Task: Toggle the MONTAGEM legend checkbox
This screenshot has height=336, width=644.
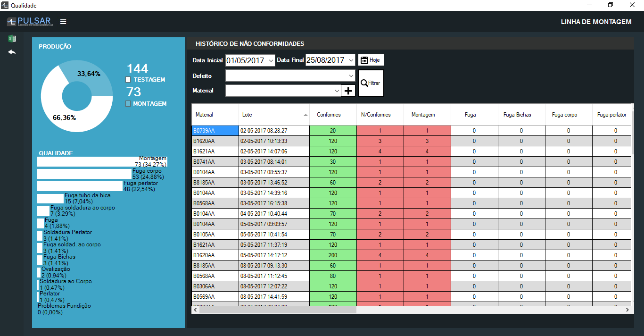Action: (x=128, y=103)
